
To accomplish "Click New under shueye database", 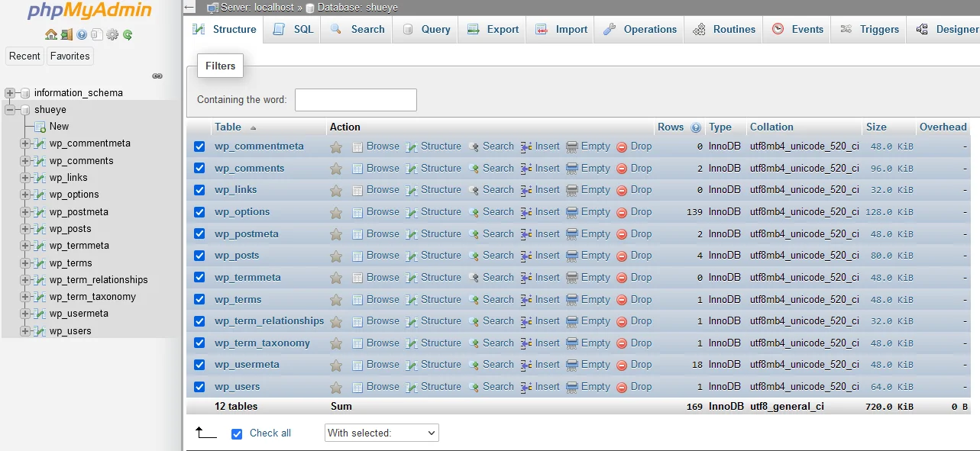I will [x=59, y=127].
